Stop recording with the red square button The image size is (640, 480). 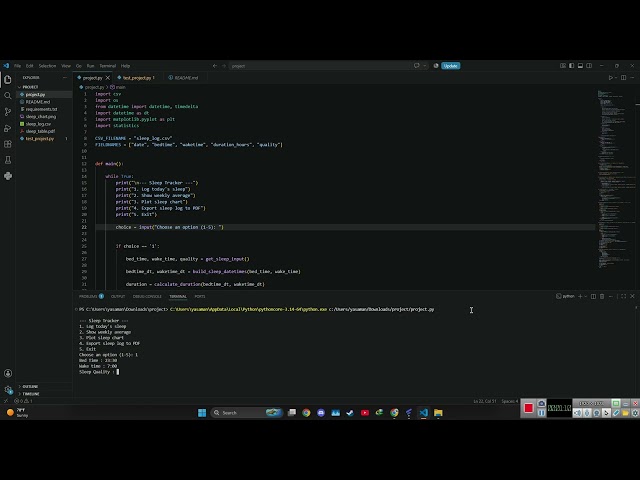pyautogui.click(x=529, y=408)
